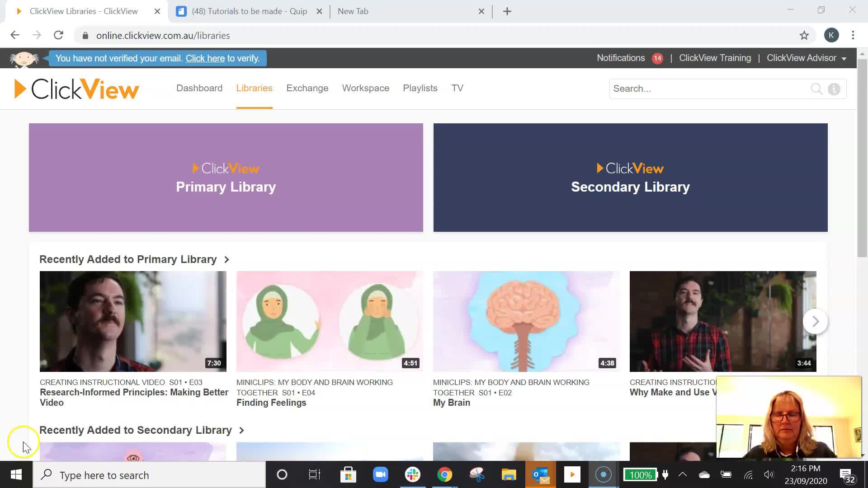Open Chrome three-dot menu
The width and height of the screenshot is (868, 488).
pos(853,35)
